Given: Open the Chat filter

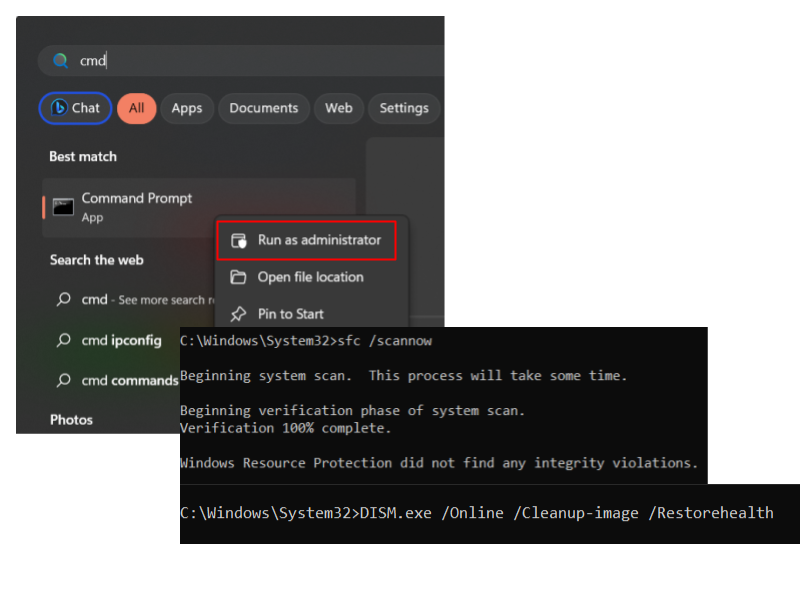Looking at the screenshot, I should (76, 108).
